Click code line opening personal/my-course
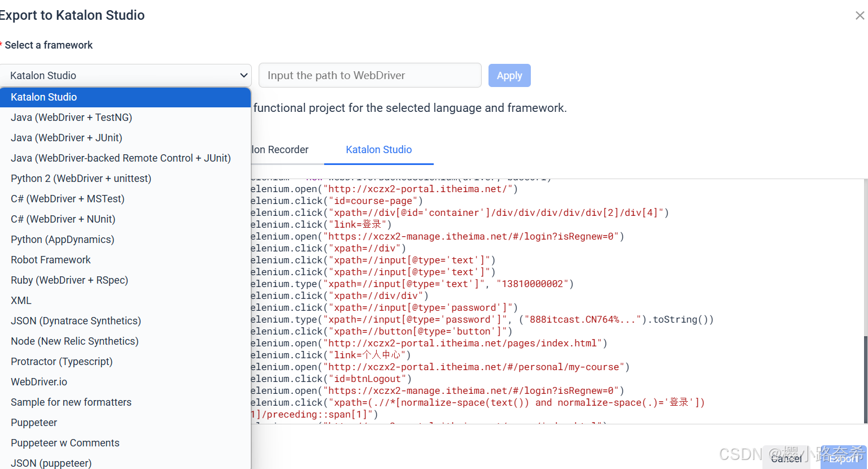 (440, 367)
